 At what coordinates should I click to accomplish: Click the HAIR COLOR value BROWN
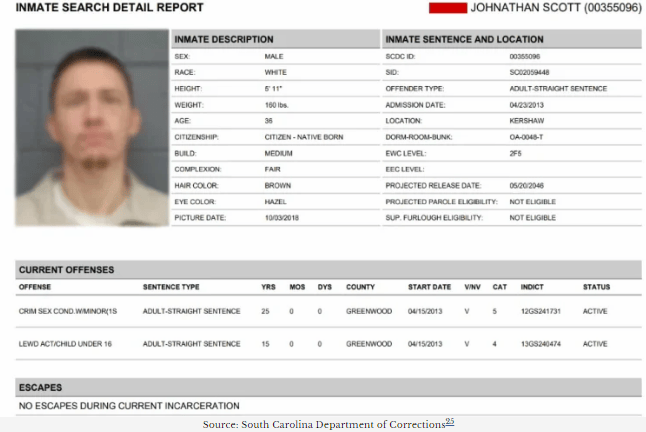278,186
